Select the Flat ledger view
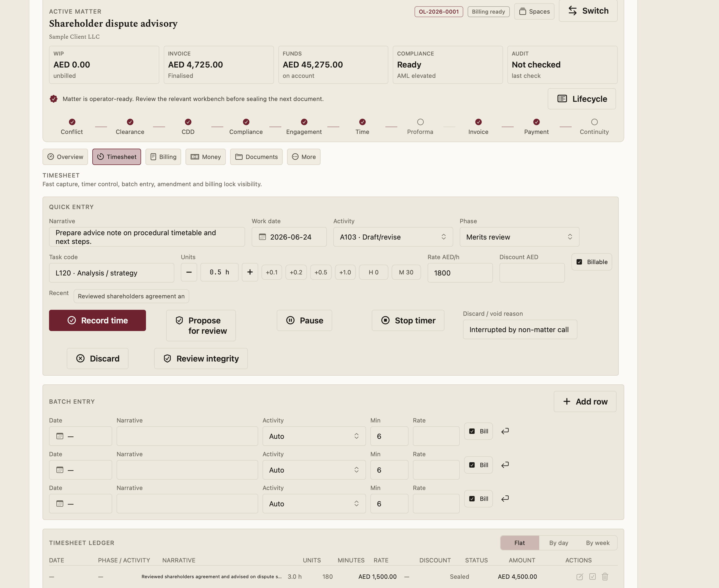 (519, 543)
